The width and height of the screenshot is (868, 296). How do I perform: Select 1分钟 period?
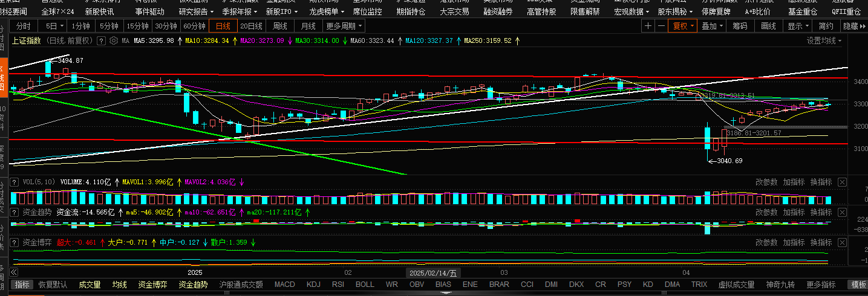(x=80, y=26)
